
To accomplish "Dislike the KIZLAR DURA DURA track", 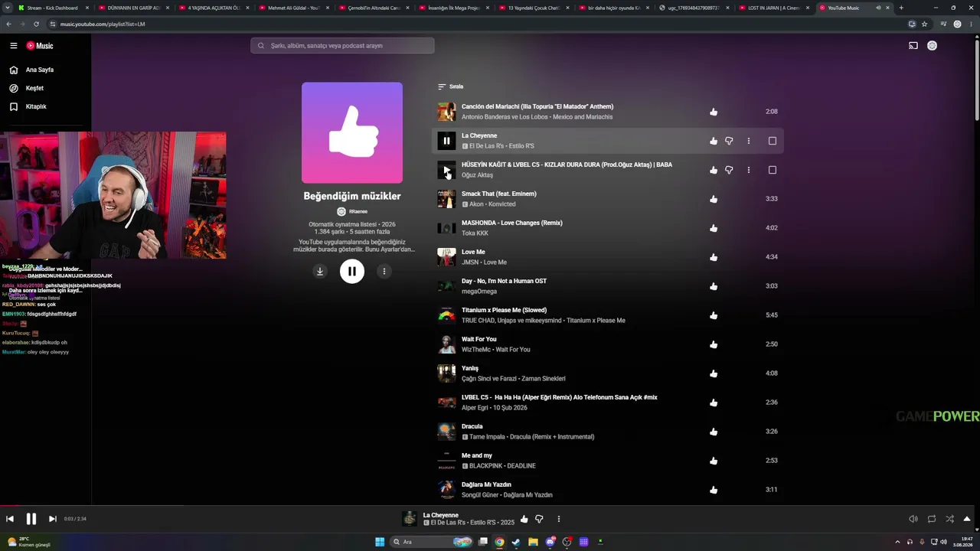I will [x=729, y=170].
